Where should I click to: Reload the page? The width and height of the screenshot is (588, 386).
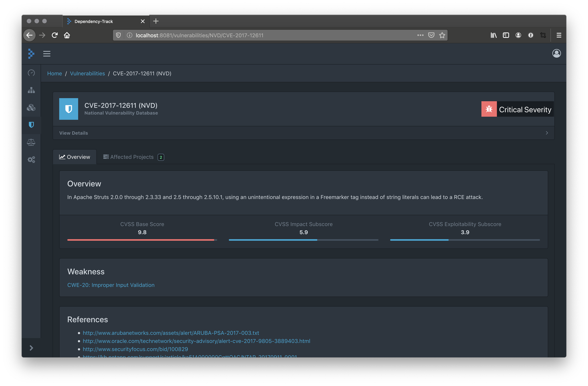(55, 35)
